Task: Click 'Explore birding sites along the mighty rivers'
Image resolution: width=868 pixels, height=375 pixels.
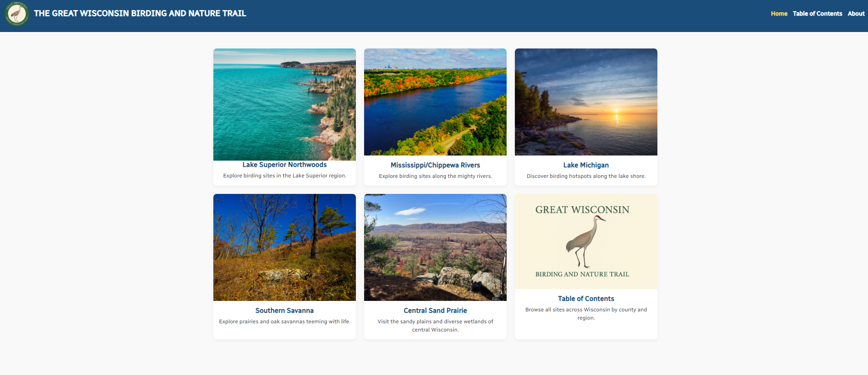Action: [x=435, y=176]
